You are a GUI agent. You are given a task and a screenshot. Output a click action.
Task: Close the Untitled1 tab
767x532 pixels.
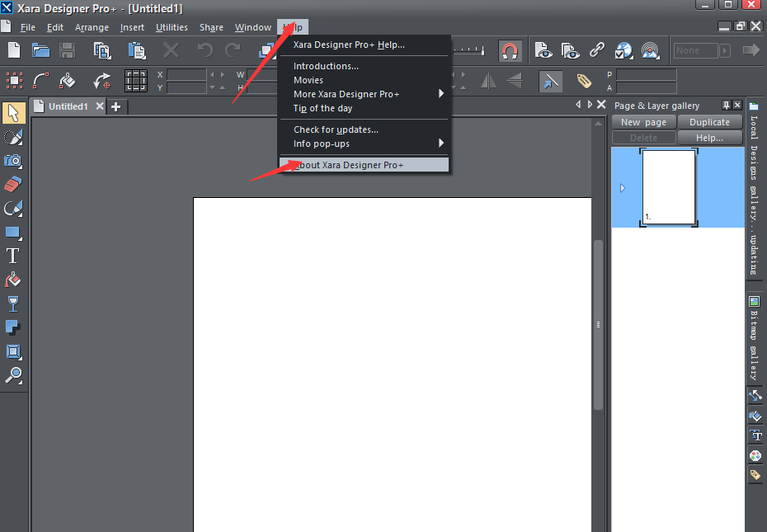point(100,106)
